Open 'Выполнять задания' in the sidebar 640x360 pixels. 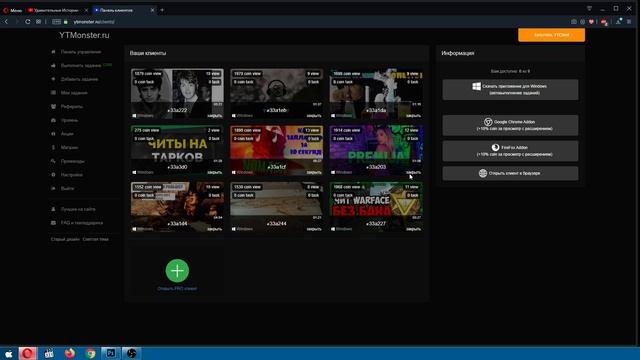click(81, 65)
